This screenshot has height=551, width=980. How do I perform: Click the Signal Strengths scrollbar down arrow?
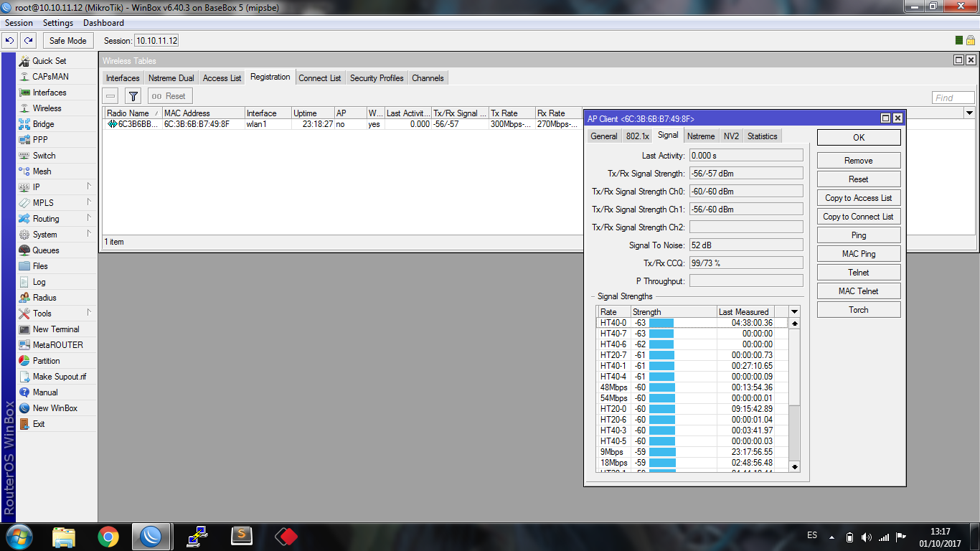794,466
